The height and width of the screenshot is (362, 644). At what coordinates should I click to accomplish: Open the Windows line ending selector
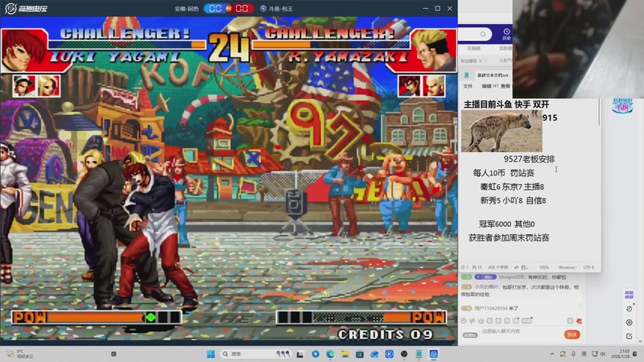(568, 267)
